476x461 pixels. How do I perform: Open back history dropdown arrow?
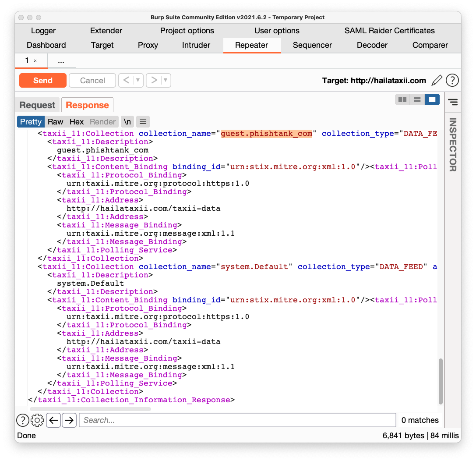click(x=138, y=81)
